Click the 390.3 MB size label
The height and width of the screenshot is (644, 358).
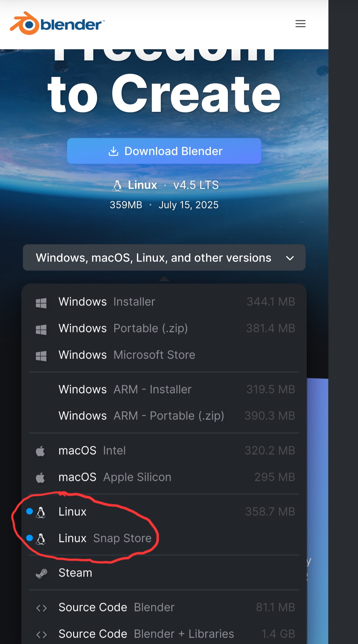click(x=270, y=416)
